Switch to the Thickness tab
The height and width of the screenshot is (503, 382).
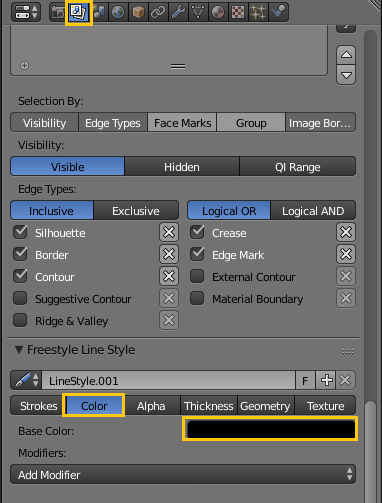[x=209, y=406]
